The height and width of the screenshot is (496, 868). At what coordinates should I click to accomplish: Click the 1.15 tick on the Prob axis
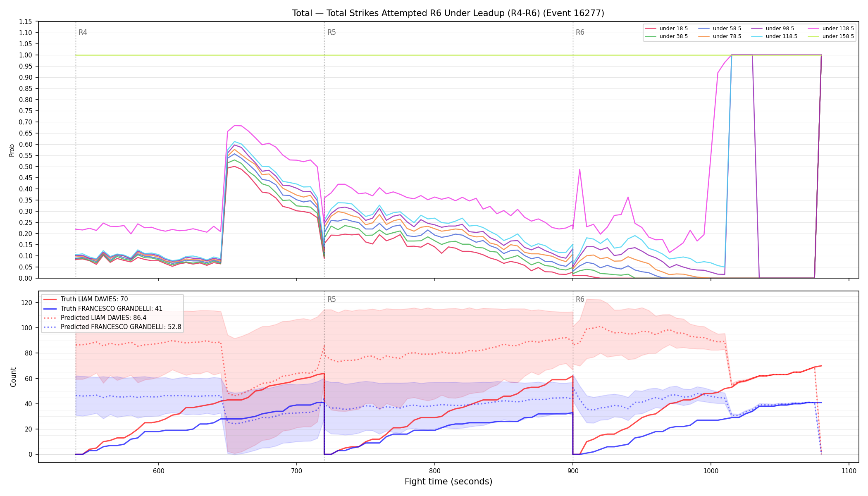(26, 21)
